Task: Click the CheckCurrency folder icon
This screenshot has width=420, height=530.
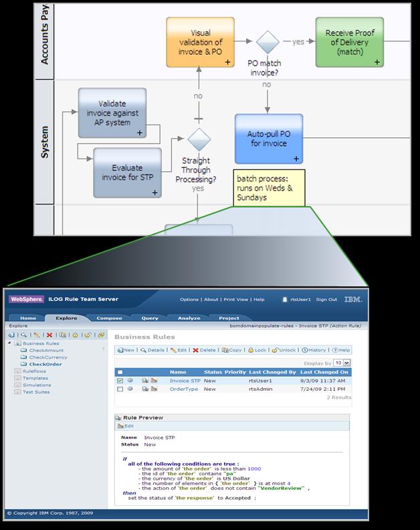Action: pyautogui.click(x=23, y=357)
